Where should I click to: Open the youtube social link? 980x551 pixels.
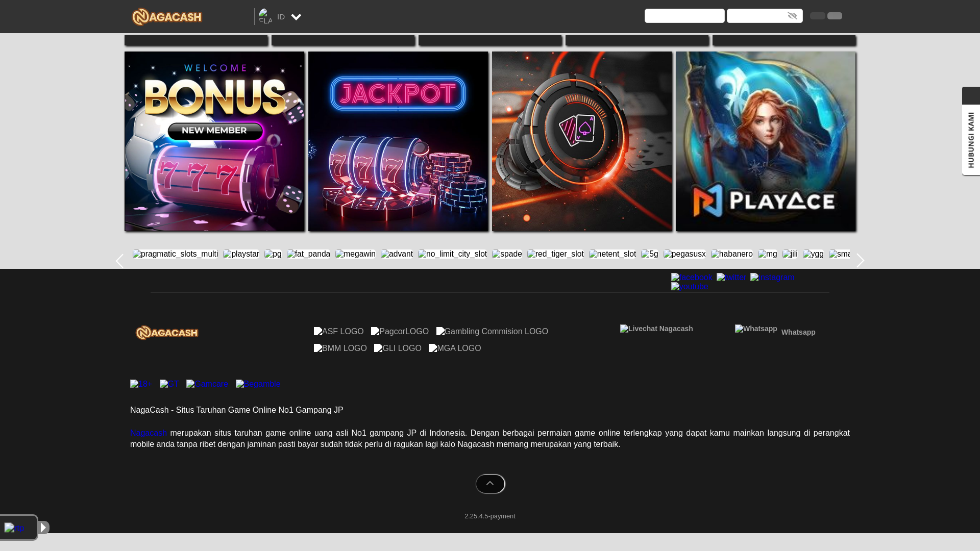(x=690, y=287)
